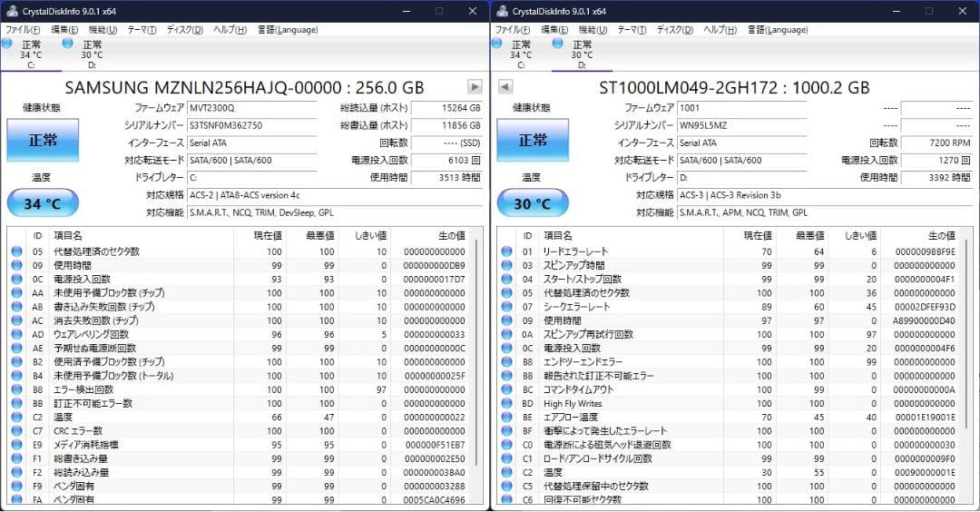This screenshot has height=512, width=980.
Task: Select C: drive tab in left window
Action: coord(31,54)
